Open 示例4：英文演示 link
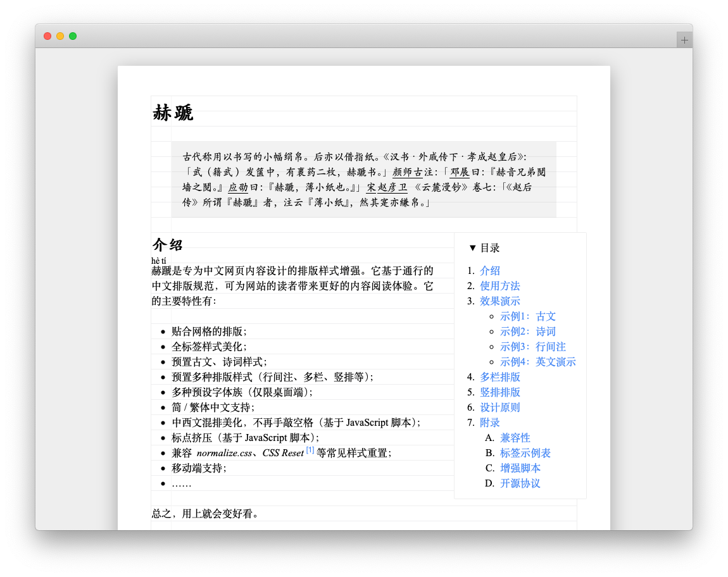Screen dimensions: 728x577 coord(538,362)
